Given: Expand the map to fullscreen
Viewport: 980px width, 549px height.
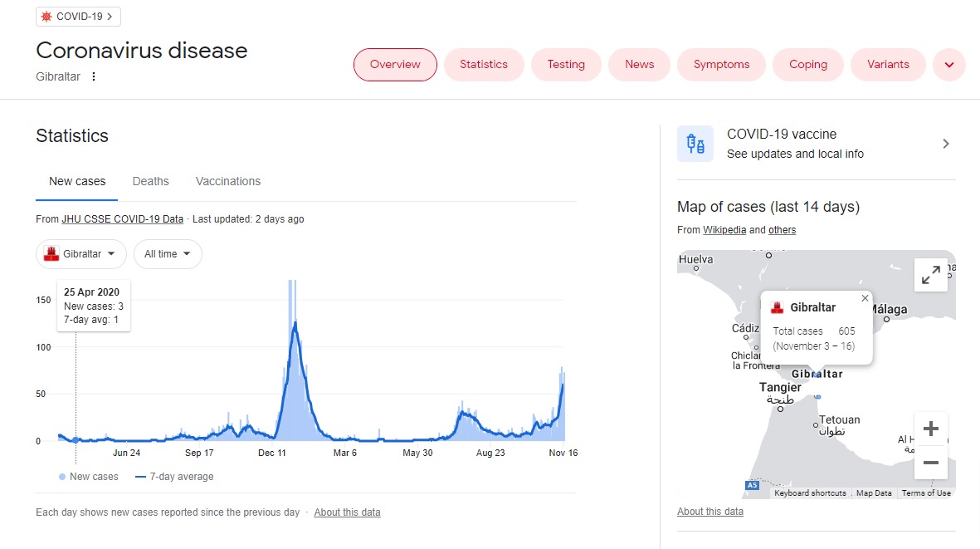Looking at the screenshot, I should 930,274.
